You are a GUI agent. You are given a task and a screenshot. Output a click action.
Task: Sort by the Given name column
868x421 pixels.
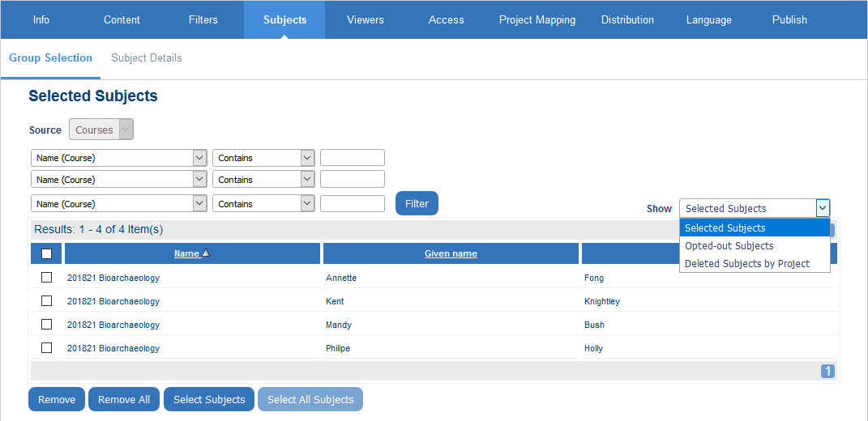click(x=451, y=253)
